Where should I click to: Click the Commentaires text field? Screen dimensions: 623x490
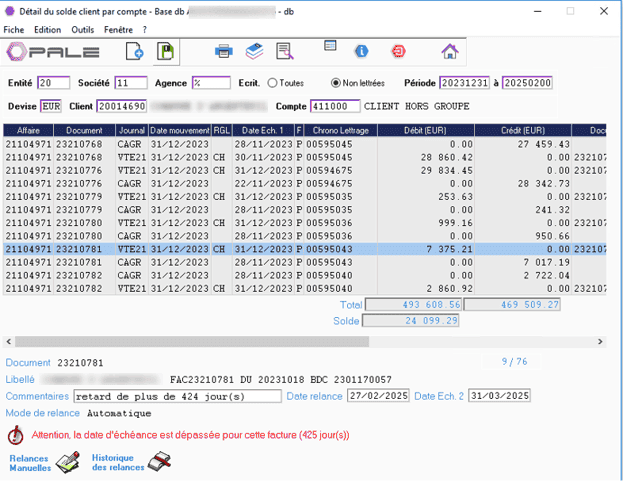(x=177, y=396)
